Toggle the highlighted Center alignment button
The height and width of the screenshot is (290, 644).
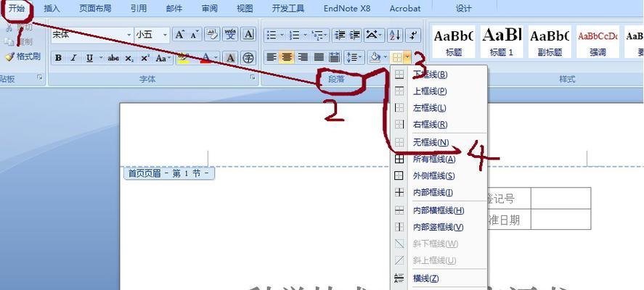click(x=287, y=57)
